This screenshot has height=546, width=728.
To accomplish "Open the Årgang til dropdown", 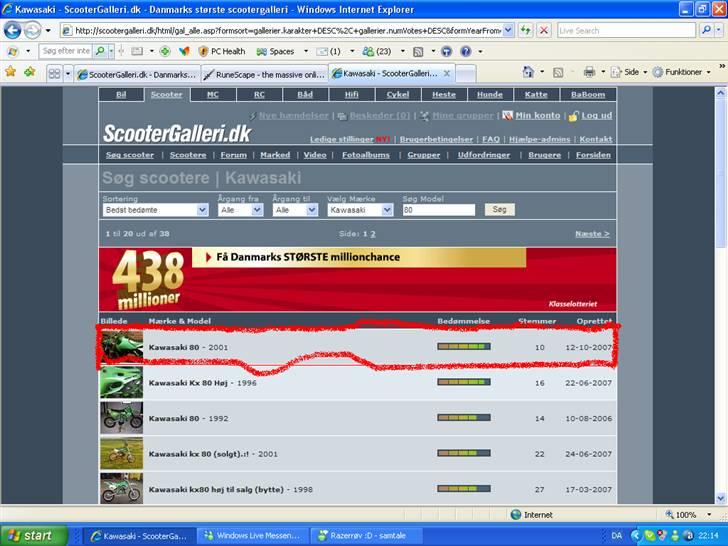I will pos(295,210).
